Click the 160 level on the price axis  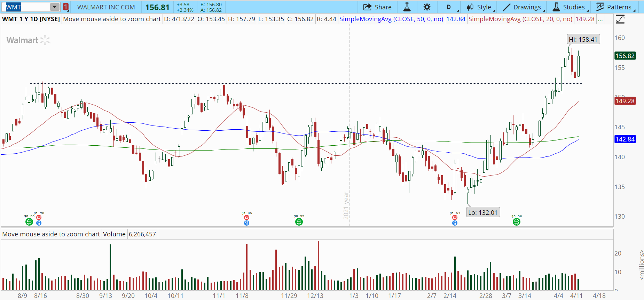point(620,38)
